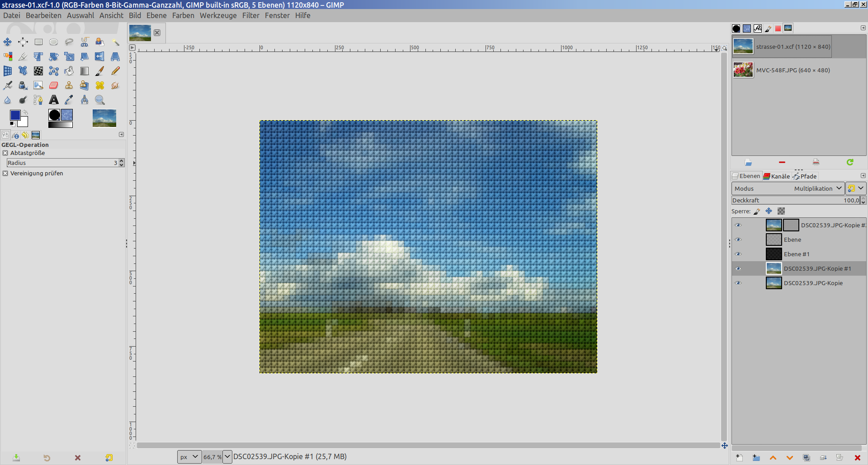This screenshot has height=465, width=868.
Task: Open the Farben menu
Action: [183, 15]
